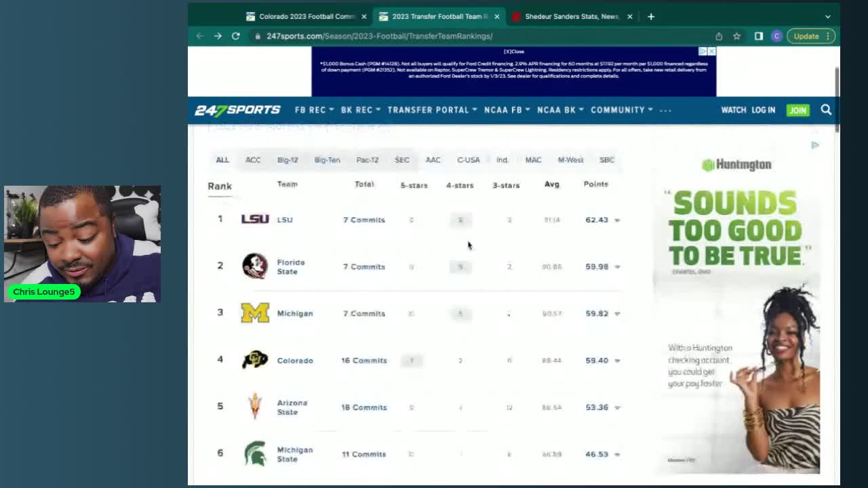Screen dimensions: 868x488
Task: Open the FB REC dropdown menu
Action: tap(314, 110)
